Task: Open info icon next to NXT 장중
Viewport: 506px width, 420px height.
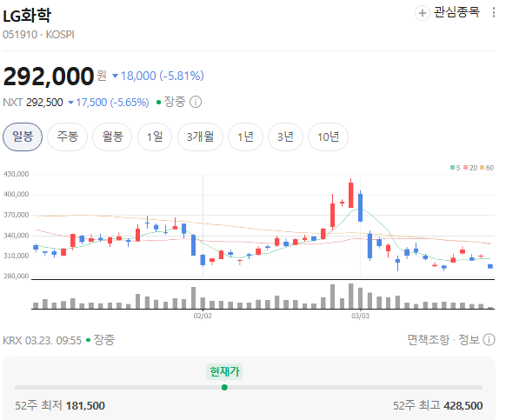Action: tap(196, 102)
